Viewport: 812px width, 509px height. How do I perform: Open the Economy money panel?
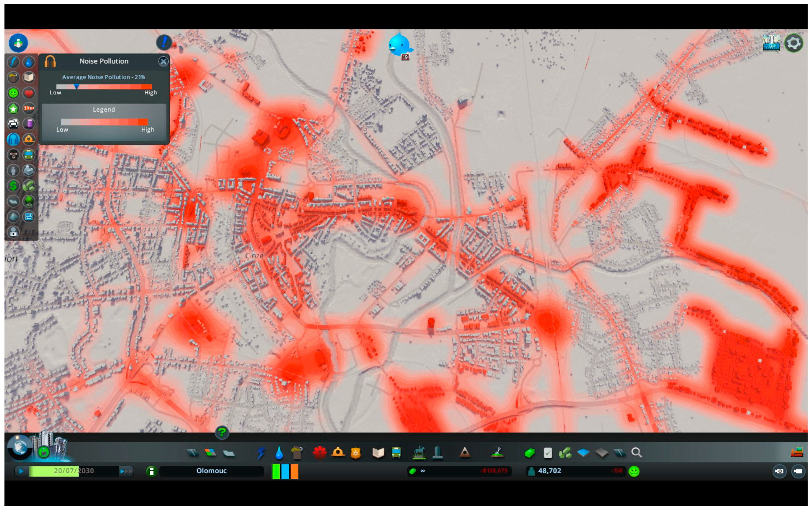530,453
